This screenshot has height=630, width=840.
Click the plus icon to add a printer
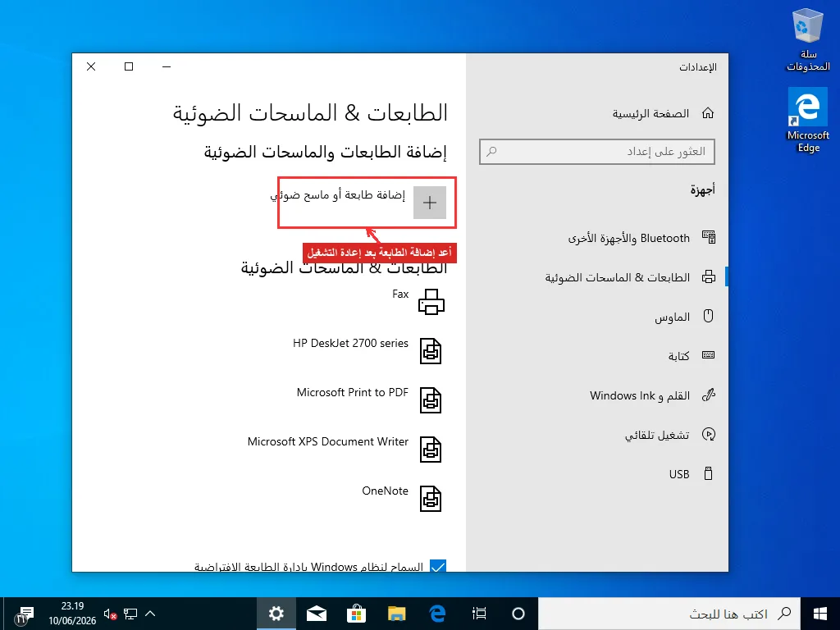pos(430,203)
